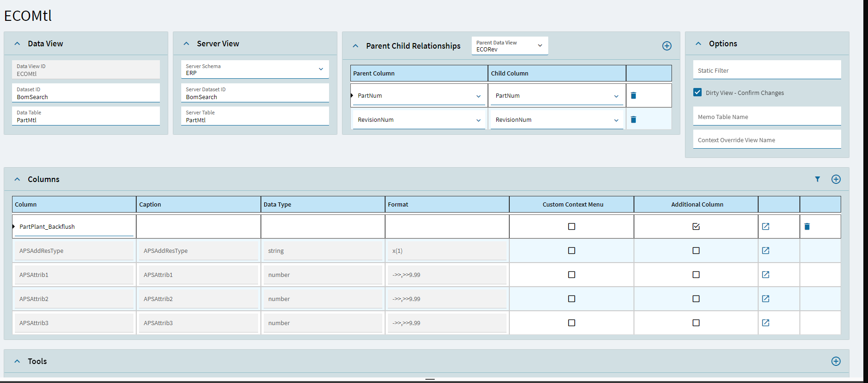Click the Static Filter field
Image resolution: width=868 pixels, height=383 pixels.
point(767,70)
